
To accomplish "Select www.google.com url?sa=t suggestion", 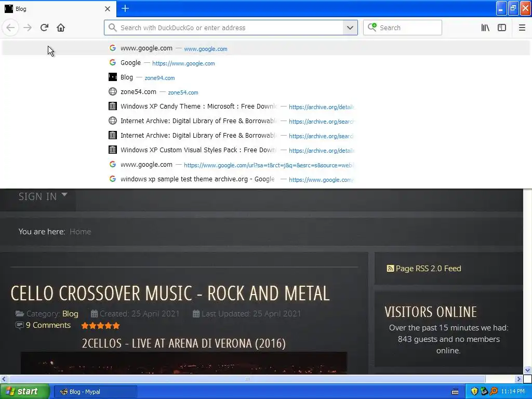I will pyautogui.click(x=266, y=165).
